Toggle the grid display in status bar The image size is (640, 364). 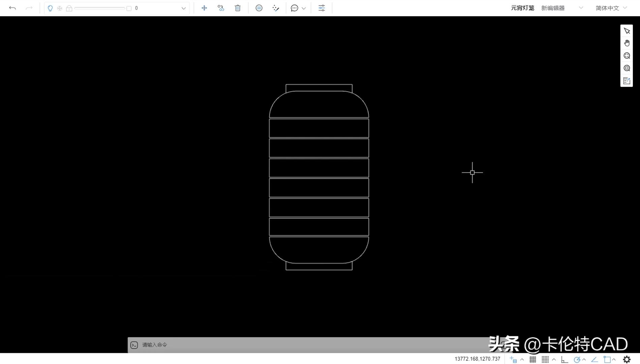532,360
